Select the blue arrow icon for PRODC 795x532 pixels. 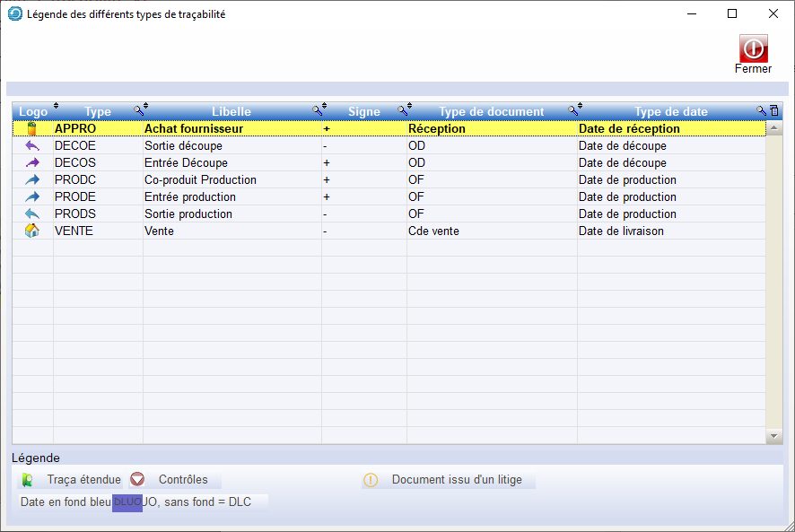[32, 180]
